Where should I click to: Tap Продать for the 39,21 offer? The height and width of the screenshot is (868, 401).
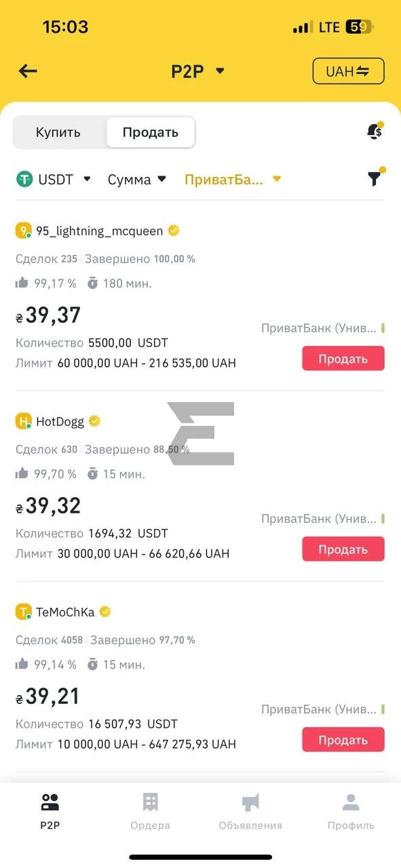tap(343, 740)
